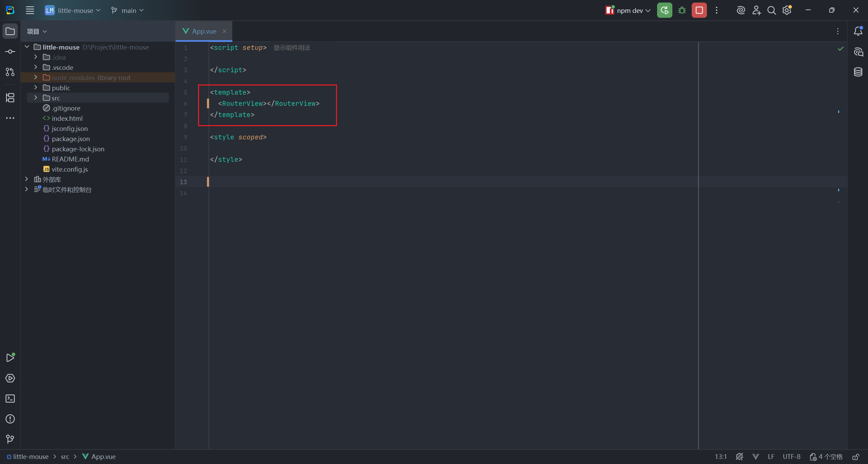
Task: Close the App.vue tab
Action: 224,31
